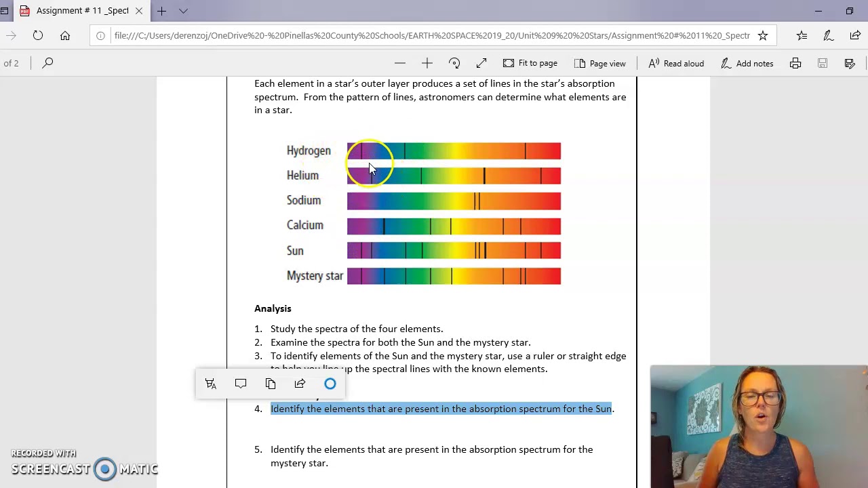Screen dimensions: 868x488
Task: Click the Forward navigation arrow
Action: pyautogui.click(x=11, y=35)
